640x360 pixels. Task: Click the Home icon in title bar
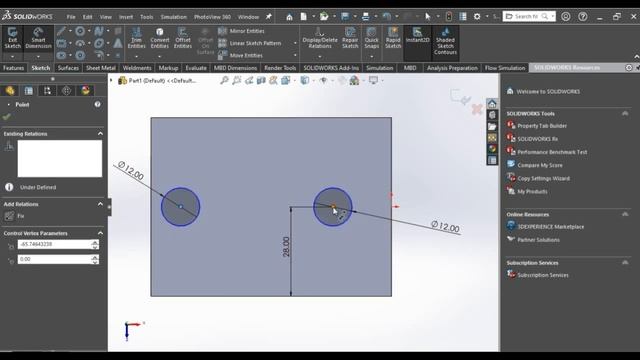click(289, 17)
